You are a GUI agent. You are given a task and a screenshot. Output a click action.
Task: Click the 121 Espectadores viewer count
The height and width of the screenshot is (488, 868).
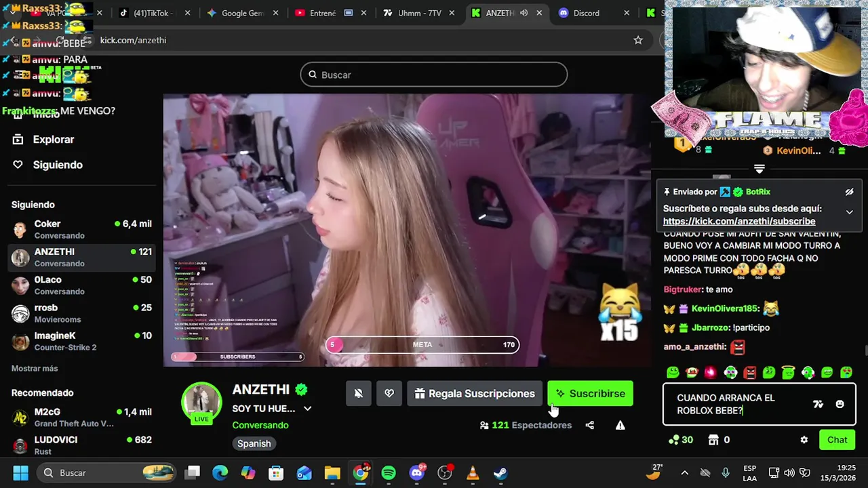click(x=526, y=425)
